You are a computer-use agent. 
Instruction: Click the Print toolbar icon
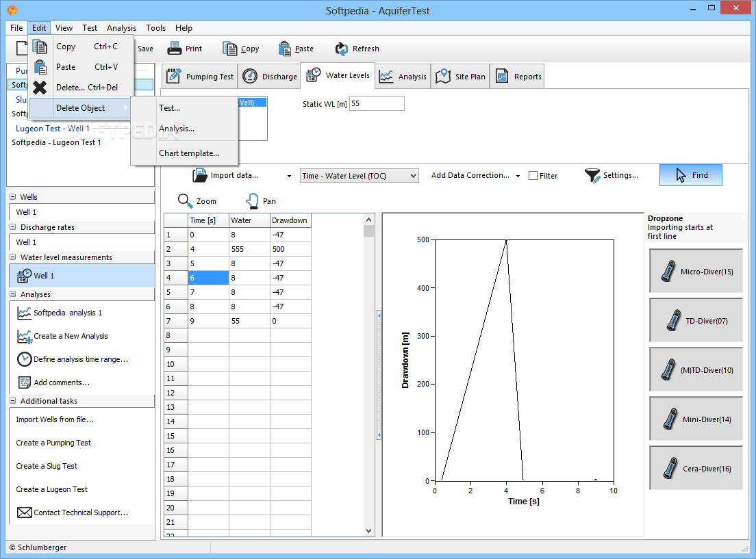174,49
